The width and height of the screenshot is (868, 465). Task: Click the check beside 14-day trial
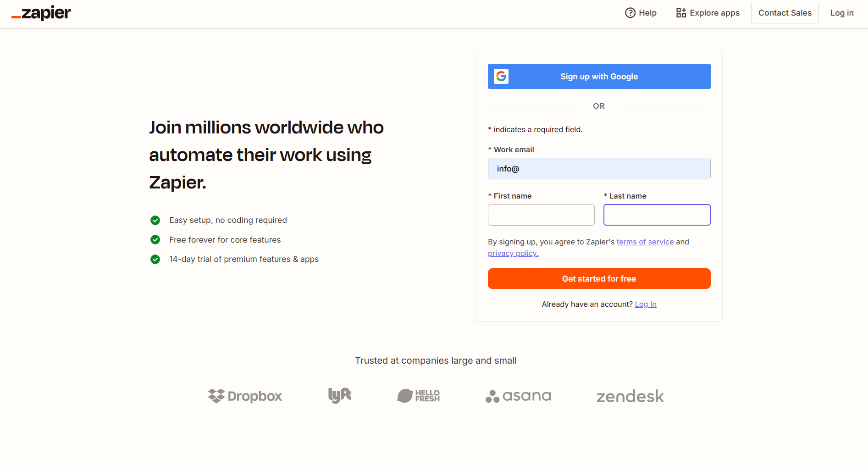pos(155,259)
